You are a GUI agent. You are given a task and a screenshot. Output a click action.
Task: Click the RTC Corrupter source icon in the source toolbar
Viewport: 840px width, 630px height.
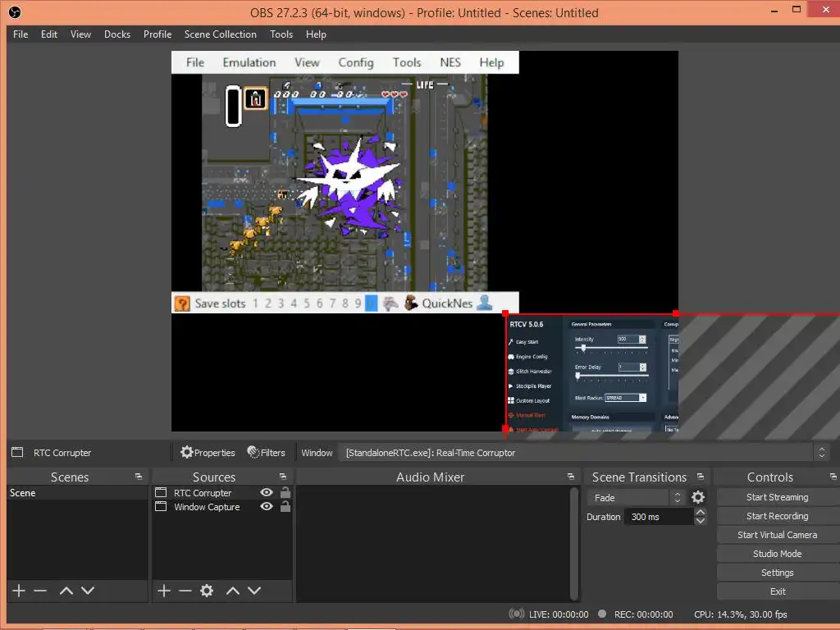[x=17, y=452]
